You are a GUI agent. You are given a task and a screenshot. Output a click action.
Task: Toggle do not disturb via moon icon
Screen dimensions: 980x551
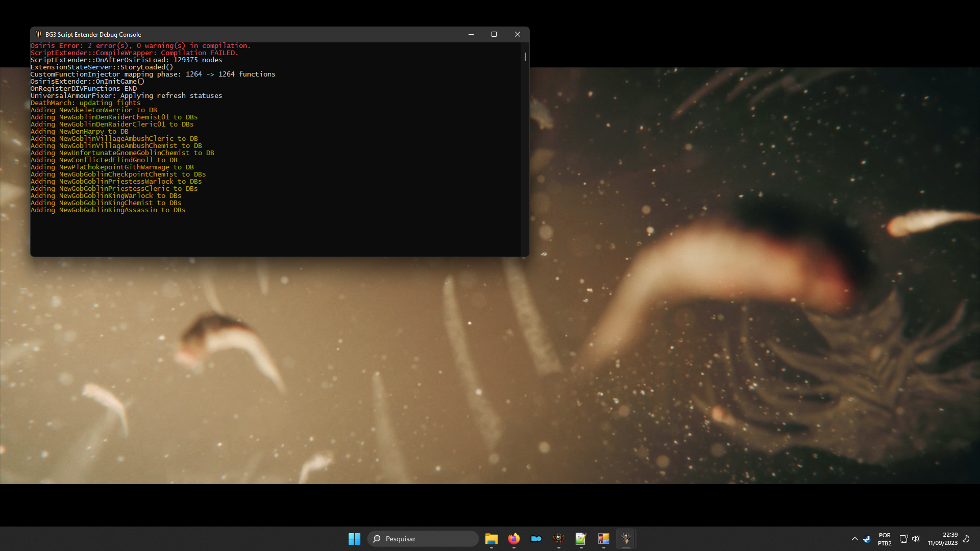966,539
